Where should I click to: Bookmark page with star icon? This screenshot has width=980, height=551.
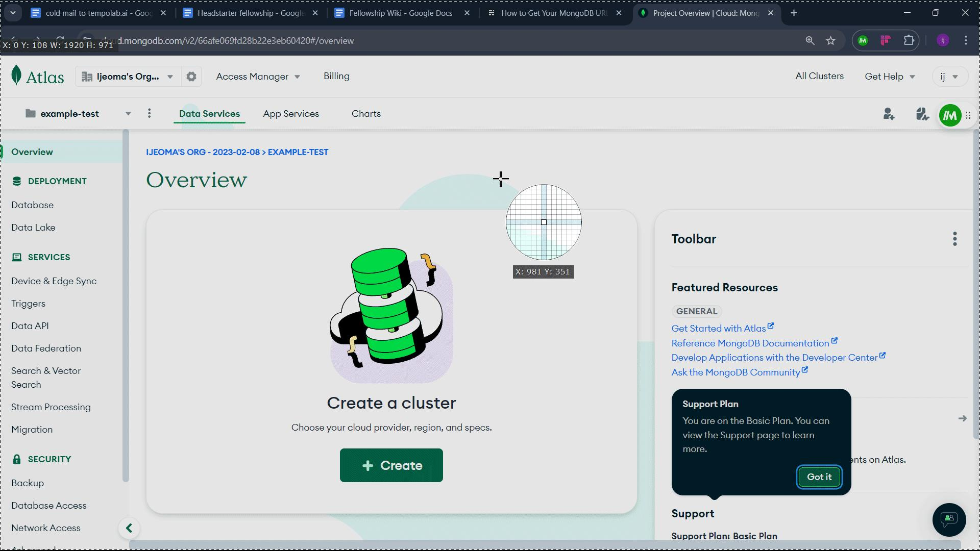tap(830, 41)
